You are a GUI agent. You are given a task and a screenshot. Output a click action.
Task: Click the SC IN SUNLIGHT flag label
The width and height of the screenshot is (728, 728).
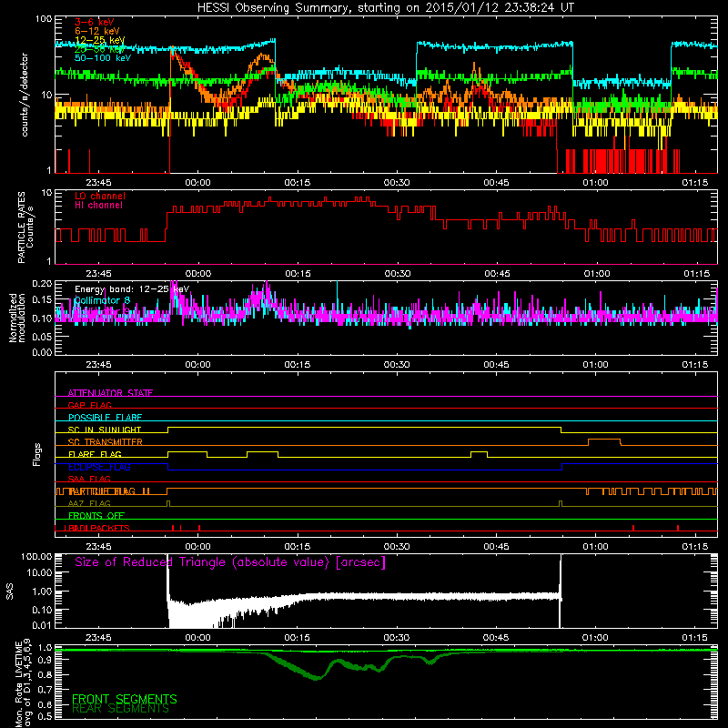105,430
